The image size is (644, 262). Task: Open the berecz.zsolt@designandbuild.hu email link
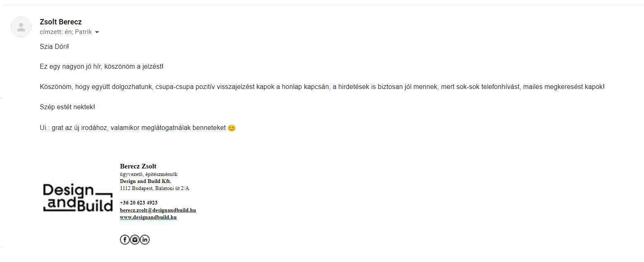click(x=158, y=210)
